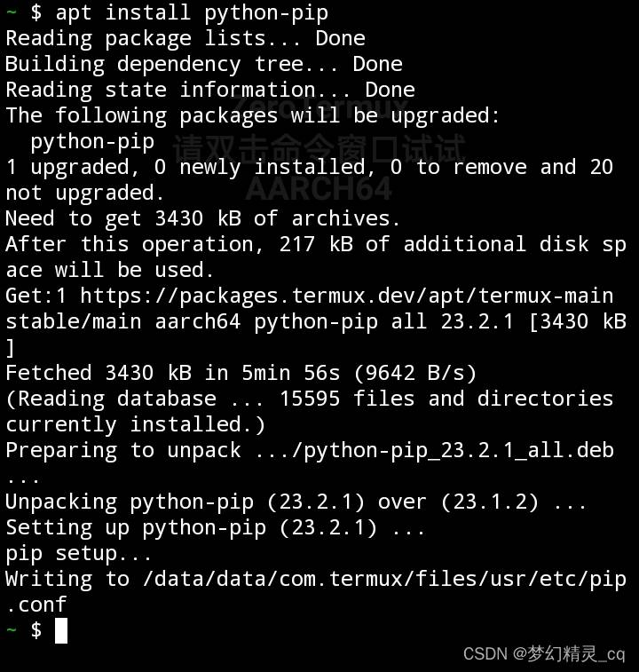Click the AARCH64 watermark text
The width and height of the screenshot is (639, 672).
(319, 188)
